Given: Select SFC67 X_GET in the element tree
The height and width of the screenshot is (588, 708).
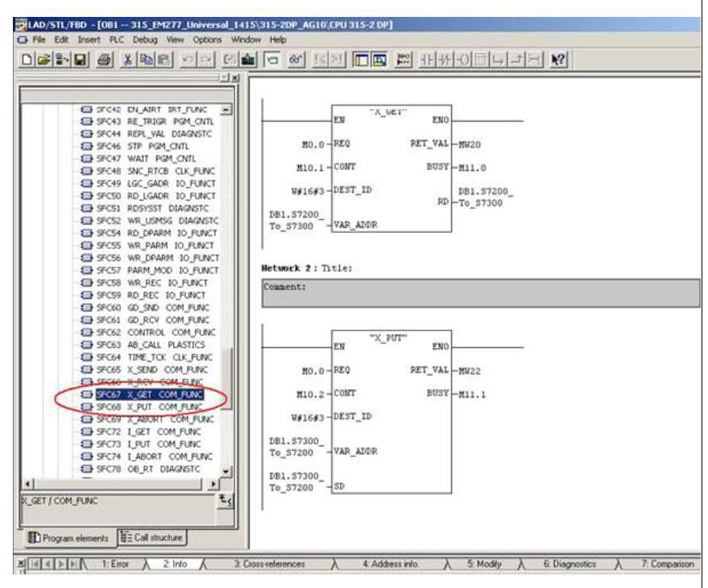Looking at the screenshot, I should 149,395.
